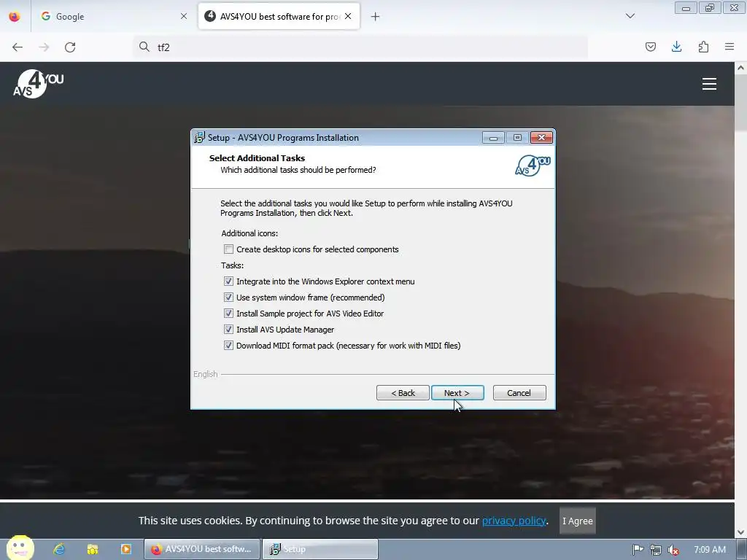Switch to Firefox AVS4YOU taskbar button

203,549
